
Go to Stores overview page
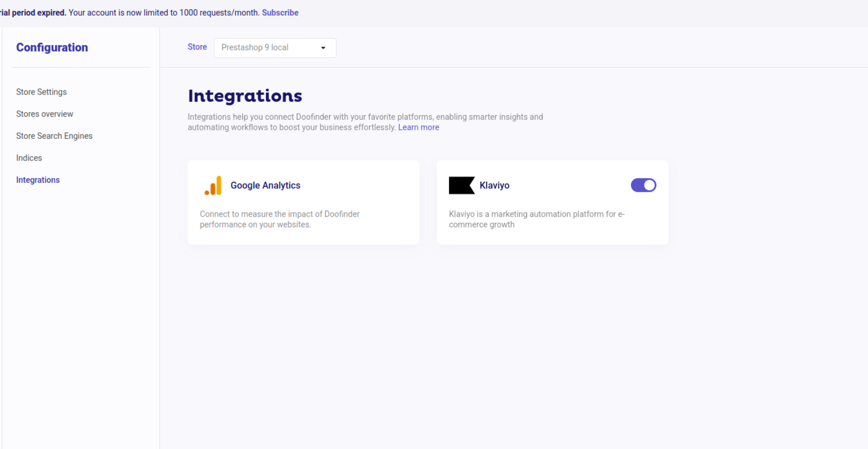(x=44, y=114)
